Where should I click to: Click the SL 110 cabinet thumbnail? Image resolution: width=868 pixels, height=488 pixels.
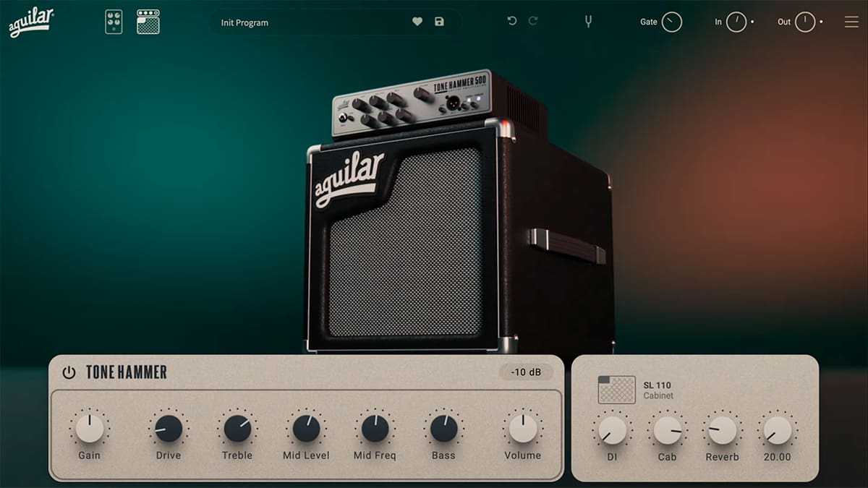pyautogui.click(x=617, y=390)
